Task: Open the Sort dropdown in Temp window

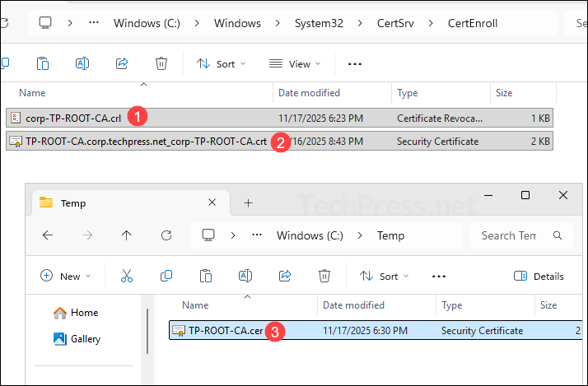Action: click(x=384, y=277)
